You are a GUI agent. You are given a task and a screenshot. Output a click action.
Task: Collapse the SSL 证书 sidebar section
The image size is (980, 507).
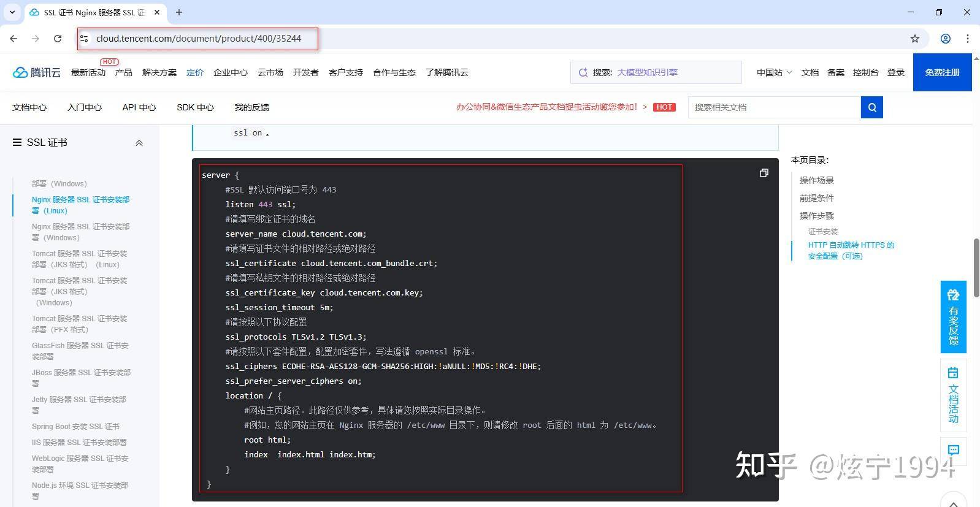(x=139, y=143)
